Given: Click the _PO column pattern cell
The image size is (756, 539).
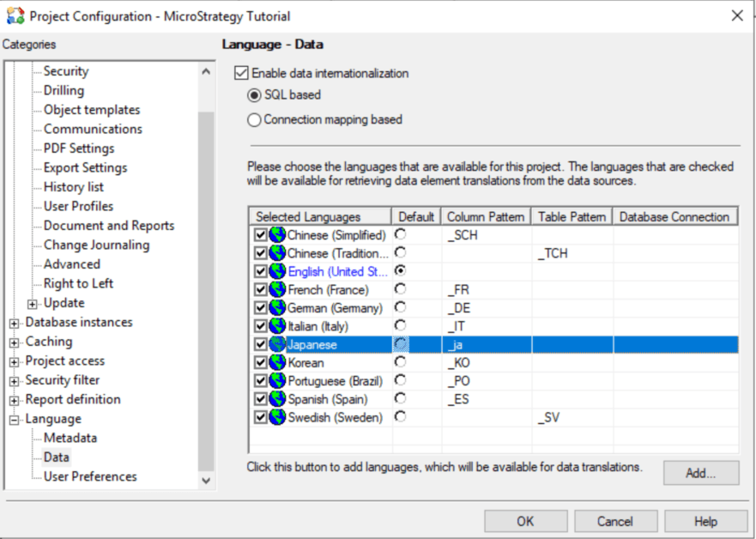Looking at the screenshot, I should tap(487, 381).
